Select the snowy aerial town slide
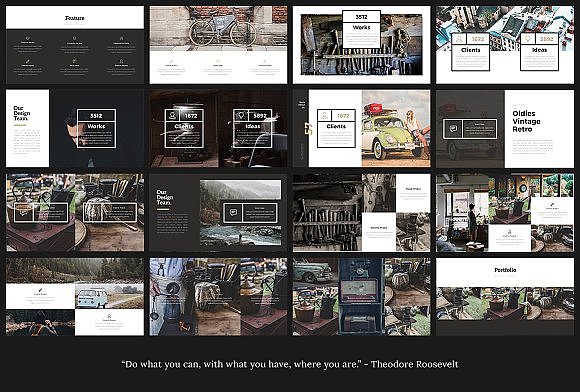The image size is (580, 392). coord(505,45)
